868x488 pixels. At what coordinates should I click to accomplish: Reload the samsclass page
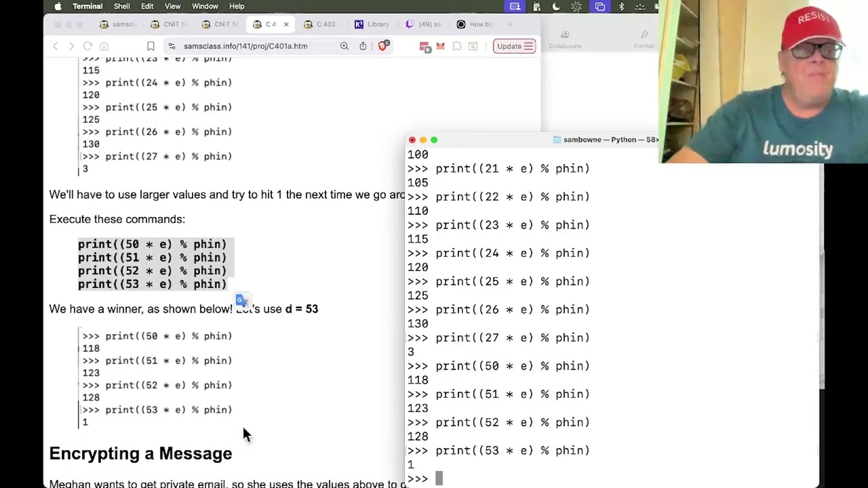click(x=87, y=46)
